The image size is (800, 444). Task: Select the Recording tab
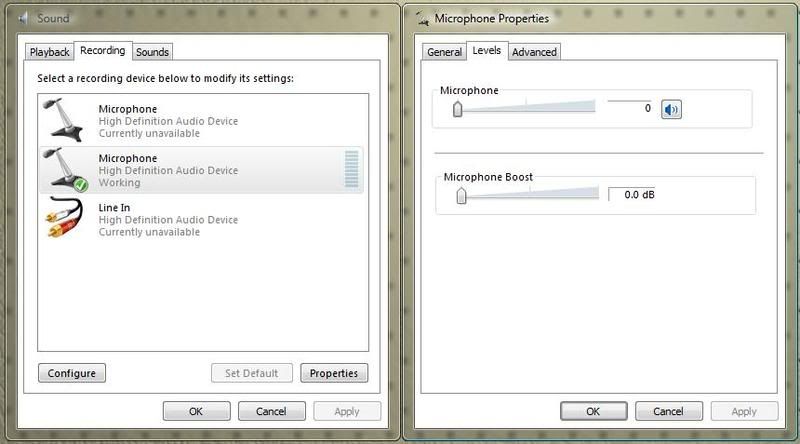point(103,51)
